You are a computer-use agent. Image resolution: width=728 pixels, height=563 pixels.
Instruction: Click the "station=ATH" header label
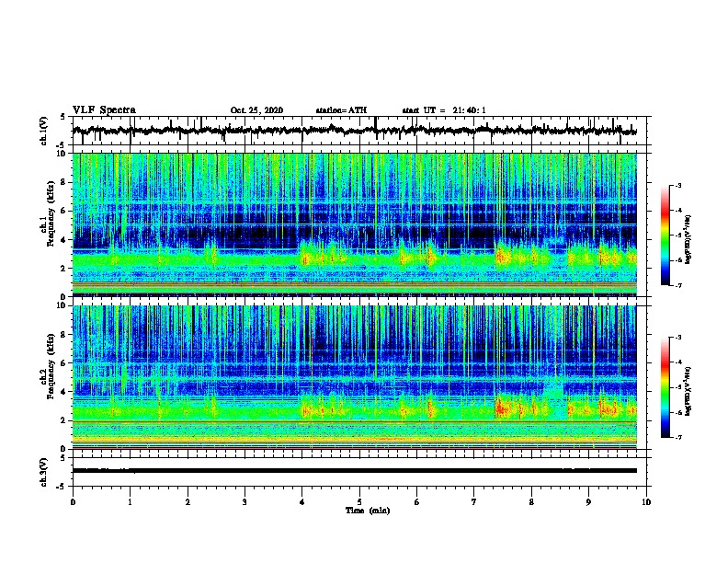[x=341, y=110]
